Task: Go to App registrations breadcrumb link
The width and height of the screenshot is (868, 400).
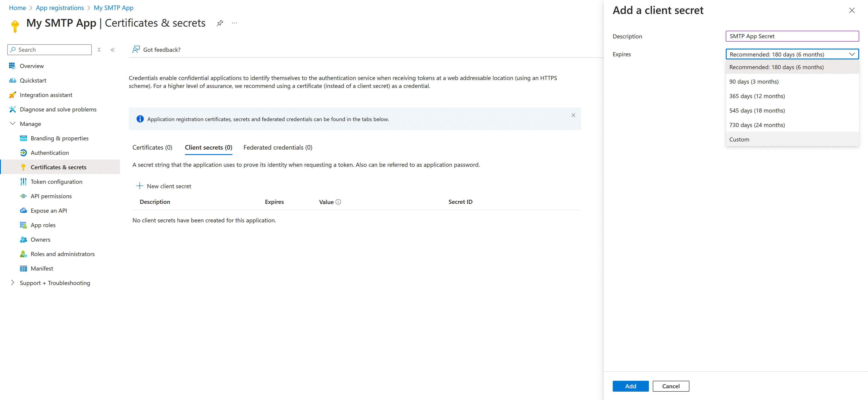Action: [60, 8]
